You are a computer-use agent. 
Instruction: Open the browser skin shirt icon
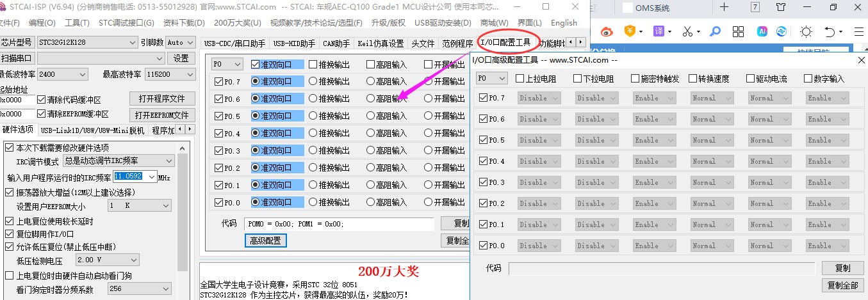pyautogui.click(x=781, y=8)
